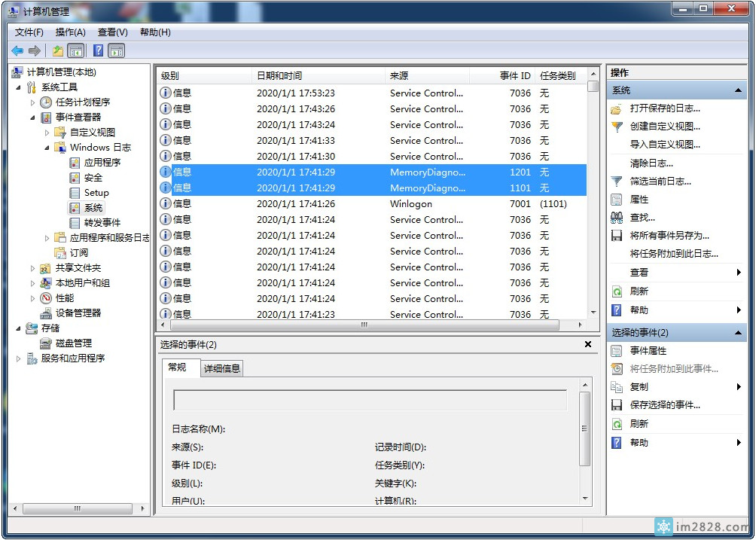Click 清除日志 in actions pane
This screenshot has width=756, height=540.
click(651, 163)
